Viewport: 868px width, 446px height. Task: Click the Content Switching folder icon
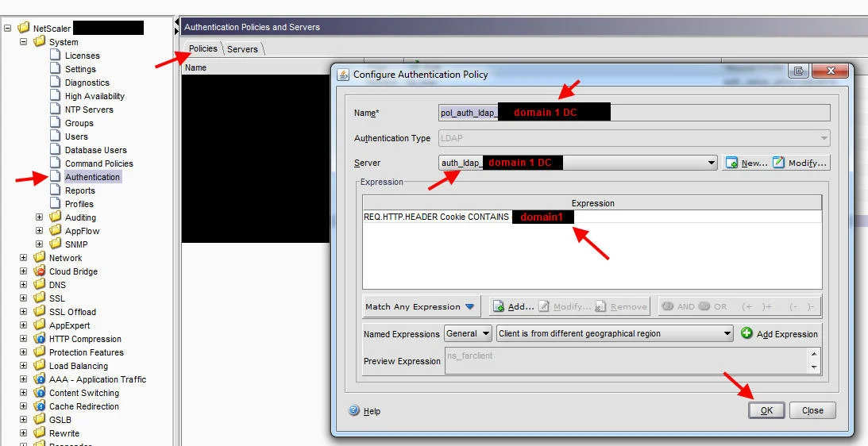click(39, 392)
